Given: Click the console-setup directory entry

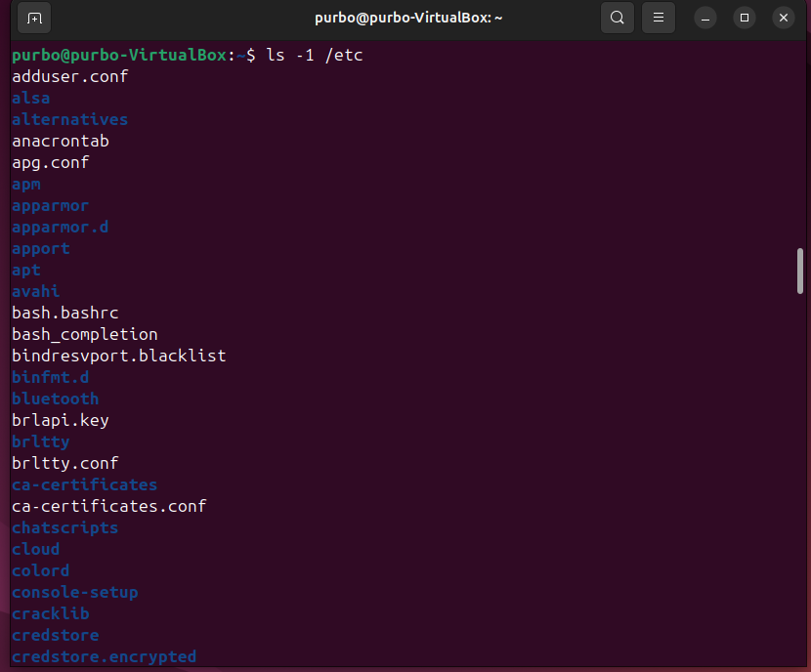Looking at the screenshot, I should pyautogui.click(x=75, y=592).
